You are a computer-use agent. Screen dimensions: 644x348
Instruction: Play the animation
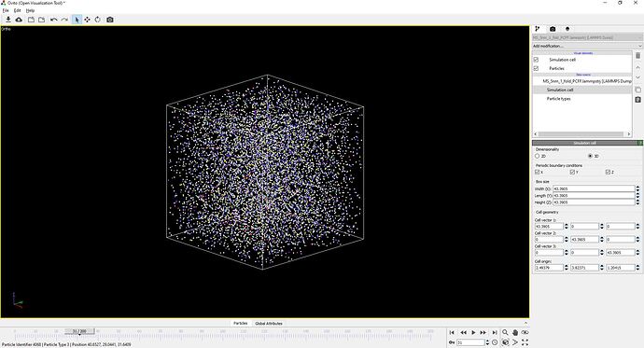point(473,332)
